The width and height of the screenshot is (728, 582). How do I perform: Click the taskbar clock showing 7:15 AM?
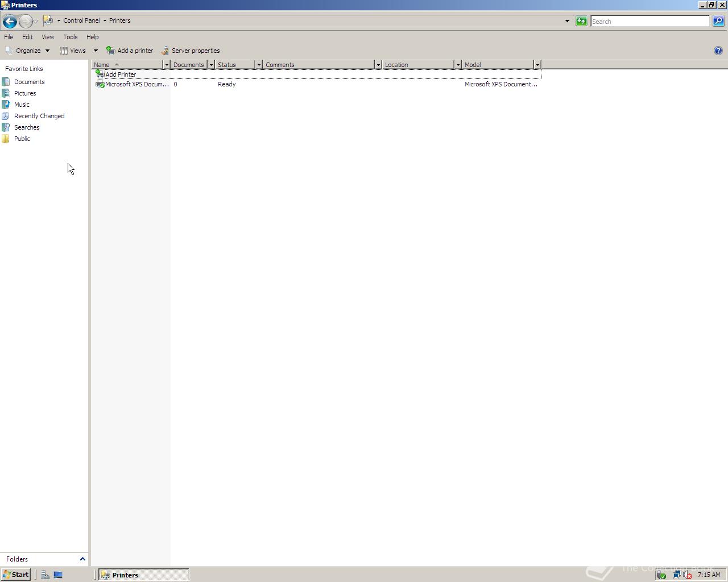(x=709, y=575)
